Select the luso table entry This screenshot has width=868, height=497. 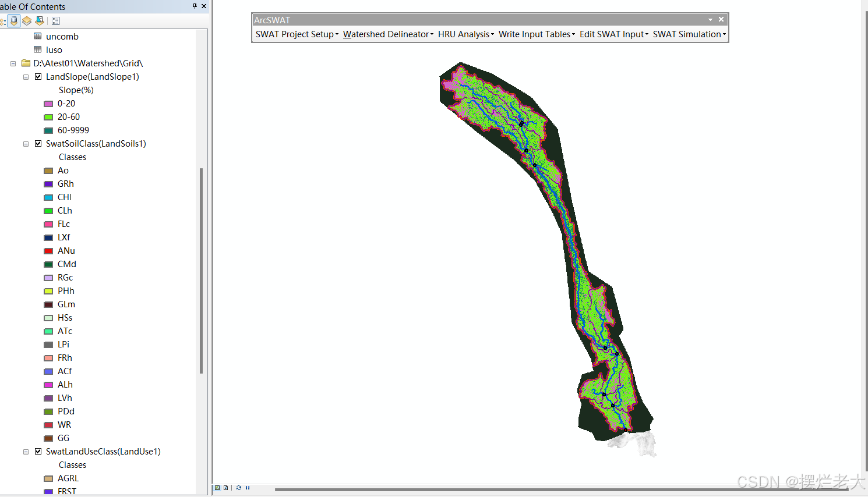click(x=54, y=49)
